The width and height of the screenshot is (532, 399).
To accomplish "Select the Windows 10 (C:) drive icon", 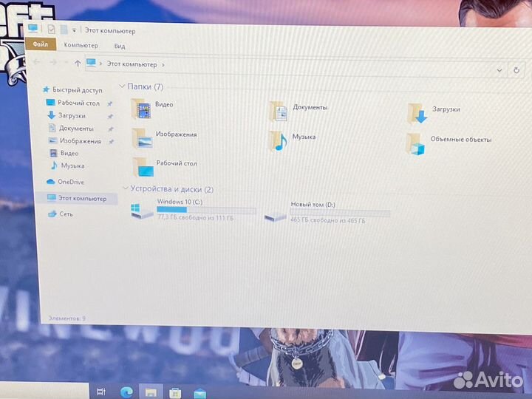I will [142, 211].
